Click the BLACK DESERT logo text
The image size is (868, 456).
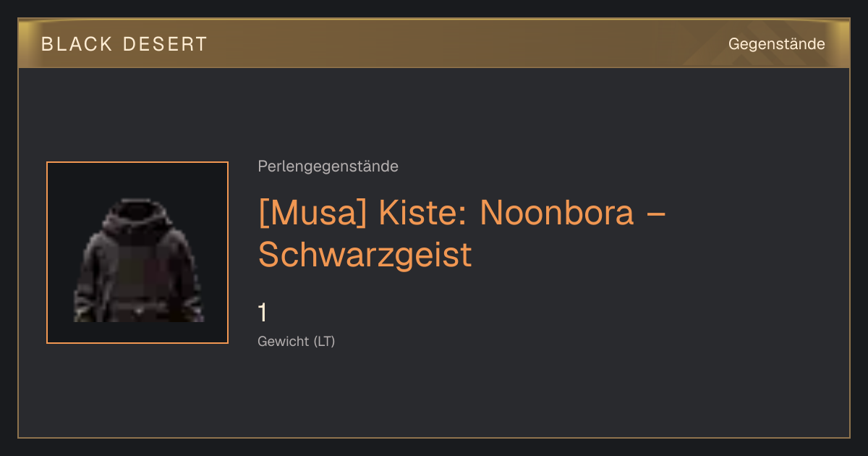[124, 44]
